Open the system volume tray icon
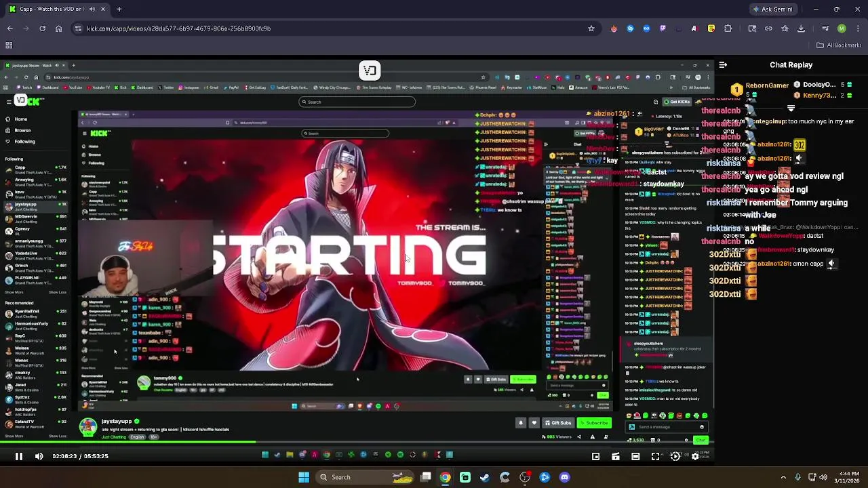Image resolution: width=868 pixels, height=488 pixels. click(x=823, y=477)
